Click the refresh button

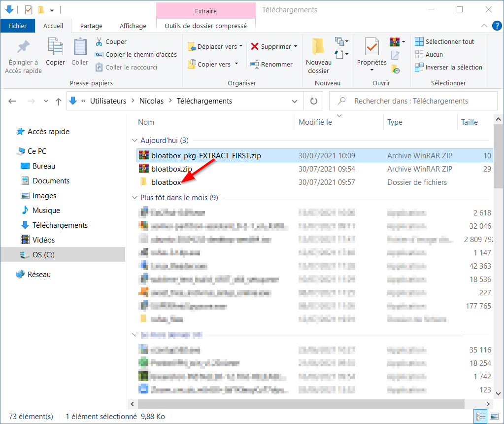(x=314, y=101)
